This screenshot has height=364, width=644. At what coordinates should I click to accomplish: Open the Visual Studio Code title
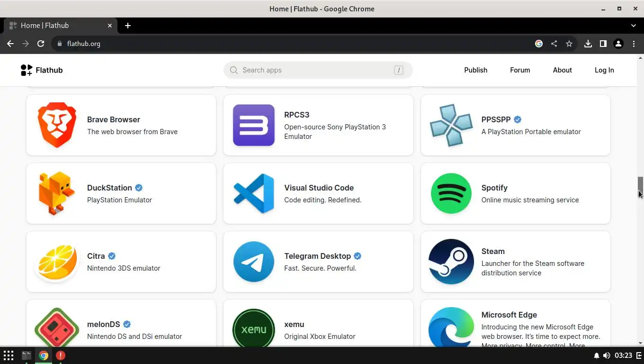319,188
